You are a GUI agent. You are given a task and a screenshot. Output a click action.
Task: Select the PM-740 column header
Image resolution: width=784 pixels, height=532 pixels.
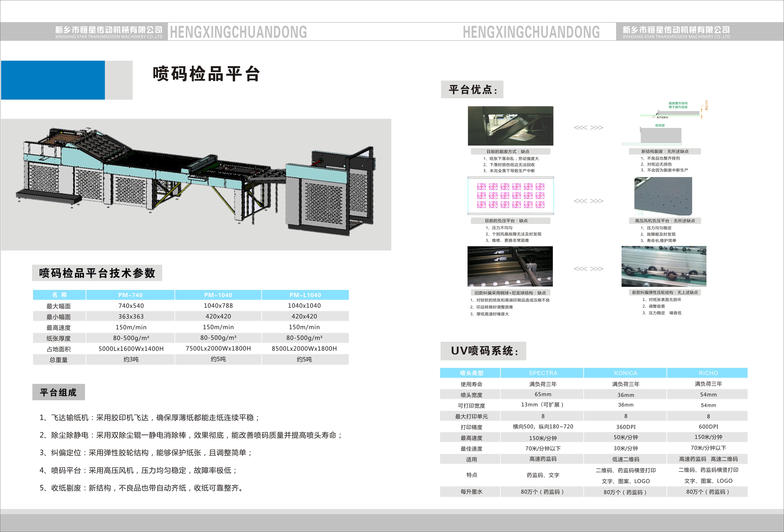tap(130, 295)
